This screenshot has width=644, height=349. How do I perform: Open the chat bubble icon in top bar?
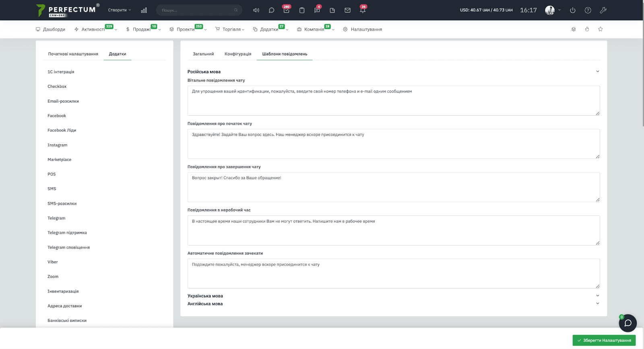click(x=271, y=10)
